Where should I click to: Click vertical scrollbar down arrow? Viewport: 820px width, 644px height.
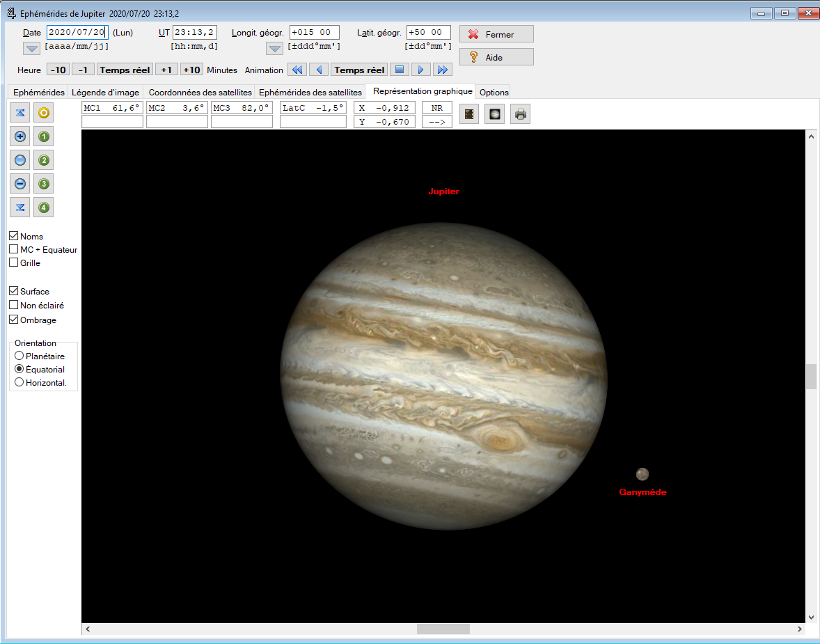point(811,618)
